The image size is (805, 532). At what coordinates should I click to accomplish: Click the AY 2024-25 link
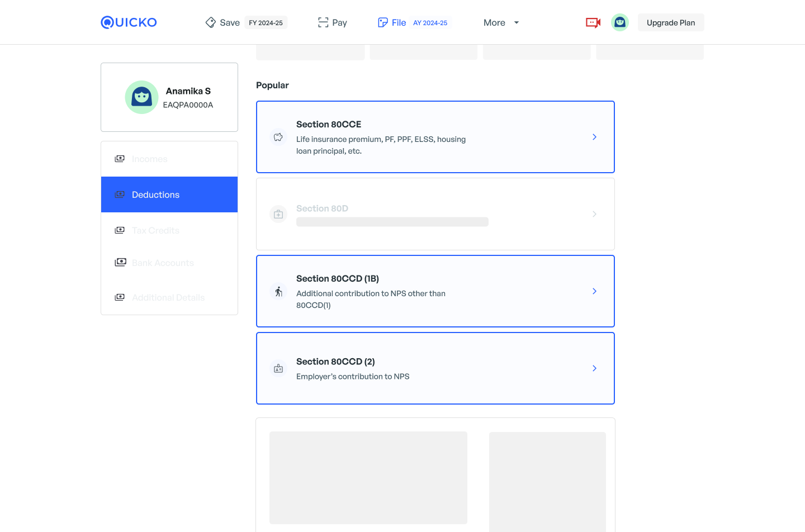(430, 23)
